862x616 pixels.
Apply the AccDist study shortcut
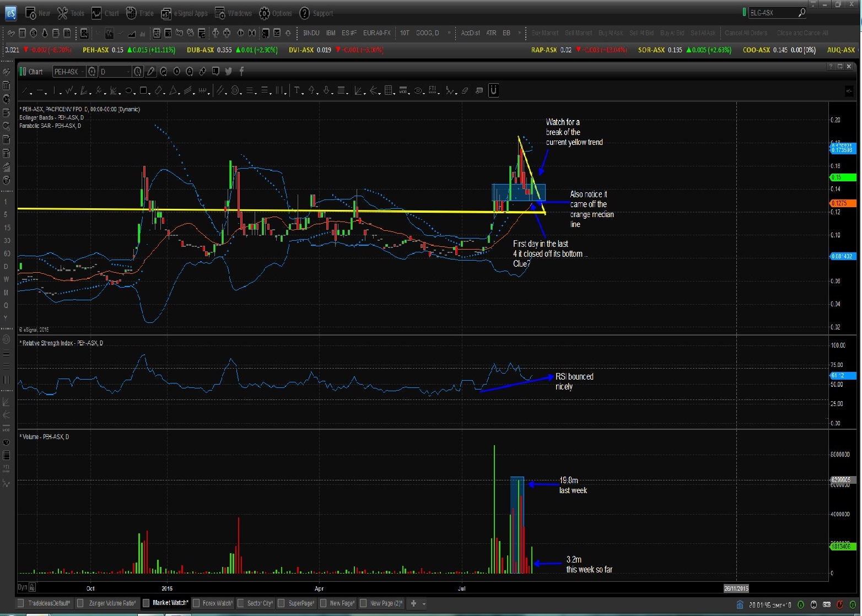pyautogui.click(x=470, y=33)
